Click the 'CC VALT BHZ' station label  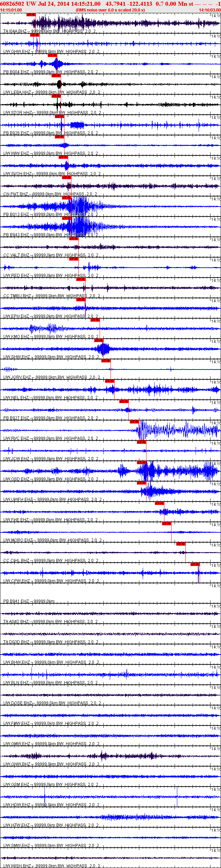pyautogui.click(x=16, y=255)
